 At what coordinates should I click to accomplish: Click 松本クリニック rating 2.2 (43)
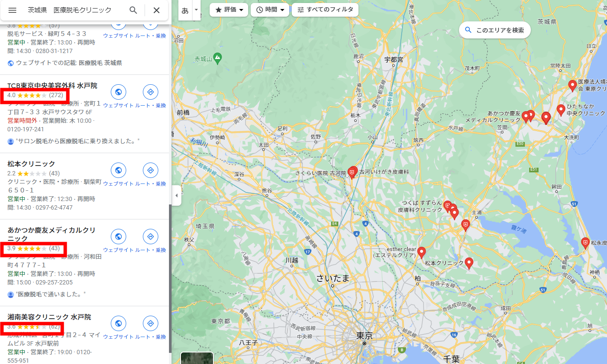[x=33, y=173]
